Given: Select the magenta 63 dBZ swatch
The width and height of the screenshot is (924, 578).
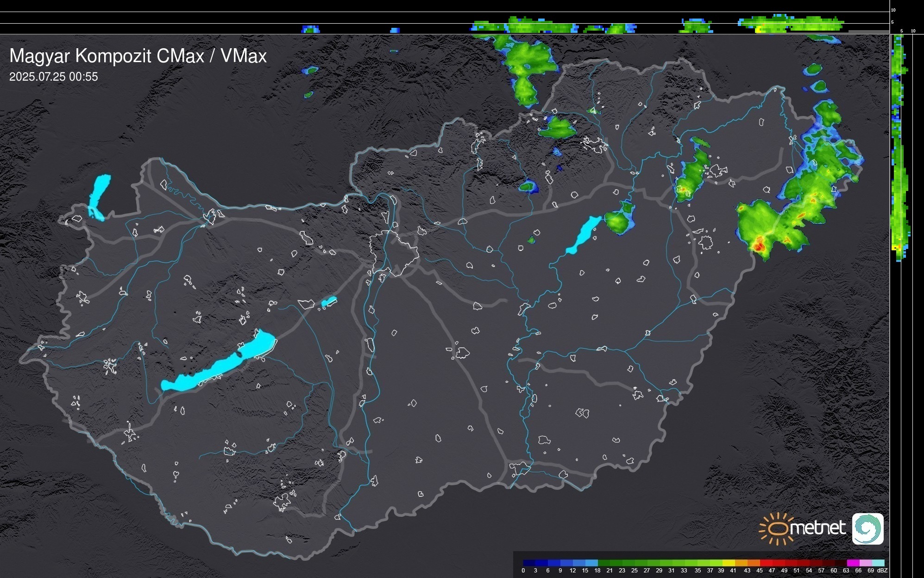Looking at the screenshot, I should coord(853,563).
